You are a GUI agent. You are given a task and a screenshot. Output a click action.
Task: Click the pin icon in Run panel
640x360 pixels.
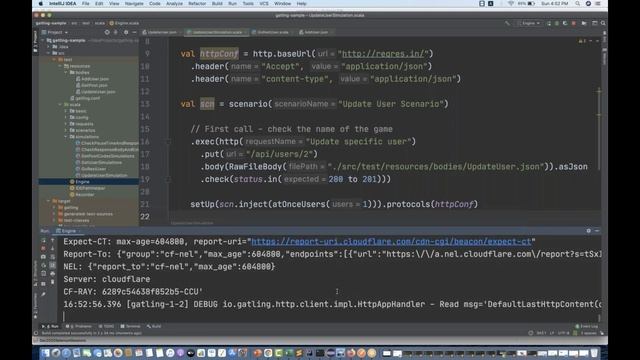(43, 293)
